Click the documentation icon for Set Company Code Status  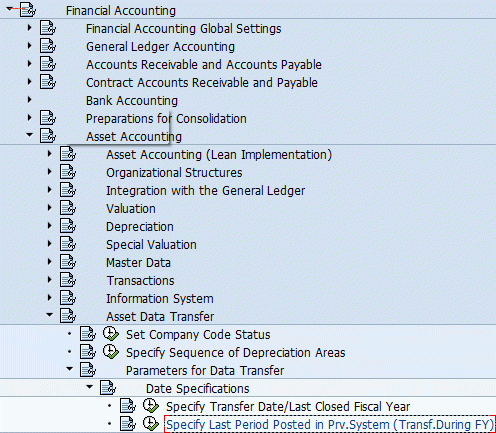tap(88, 334)
